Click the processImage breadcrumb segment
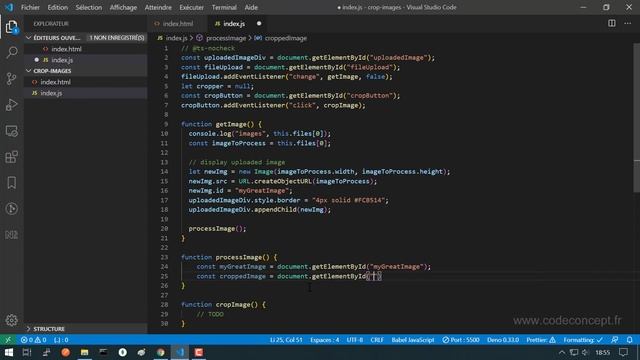640x360 pixels. tap(226, 38)
